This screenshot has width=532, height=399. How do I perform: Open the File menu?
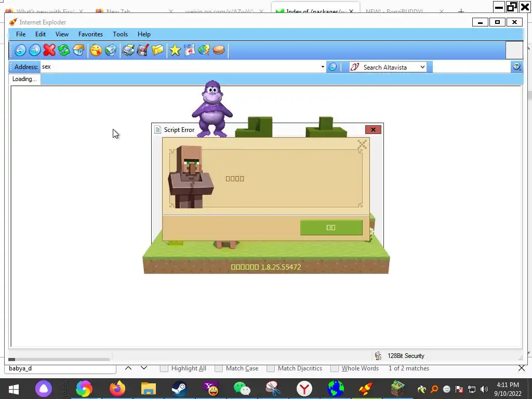(21, 34)
